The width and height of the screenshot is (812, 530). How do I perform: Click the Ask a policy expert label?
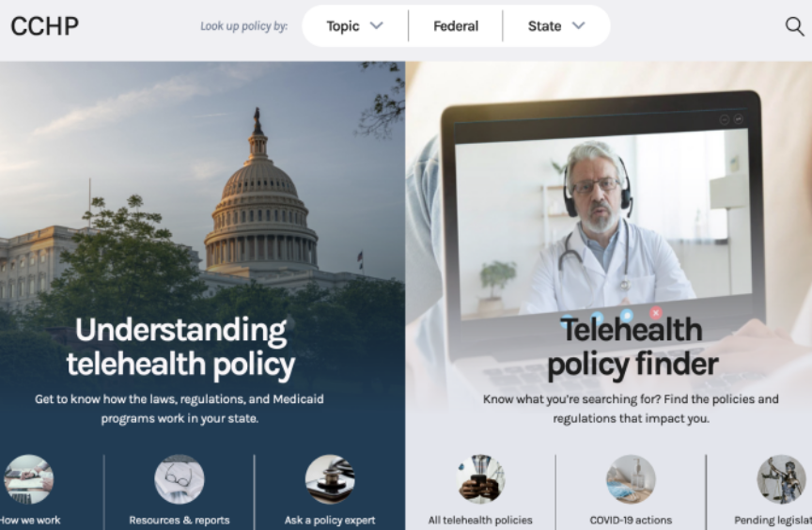(x=330, y=521)
